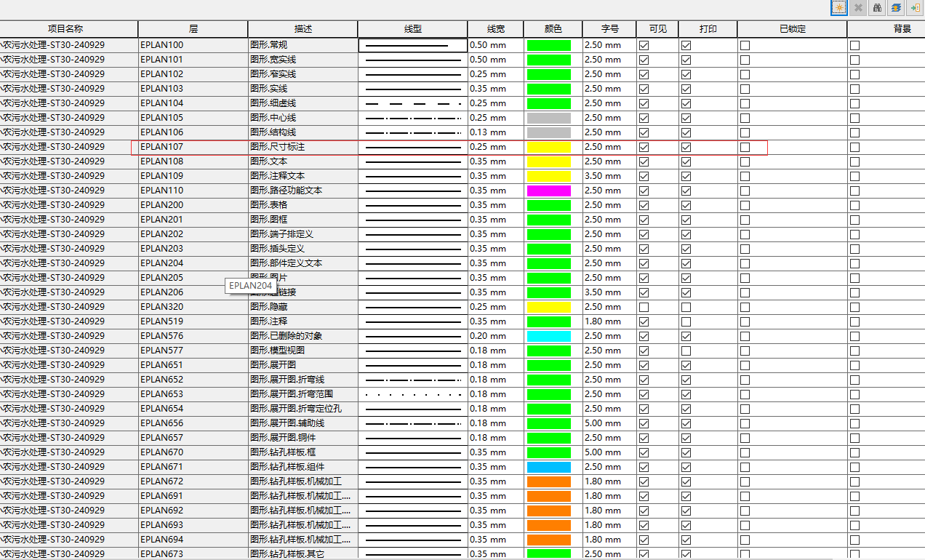Click the 颜色 column header
Image resolution: width=925 pixels, height=560 pixels.
[x=553, y=29]
